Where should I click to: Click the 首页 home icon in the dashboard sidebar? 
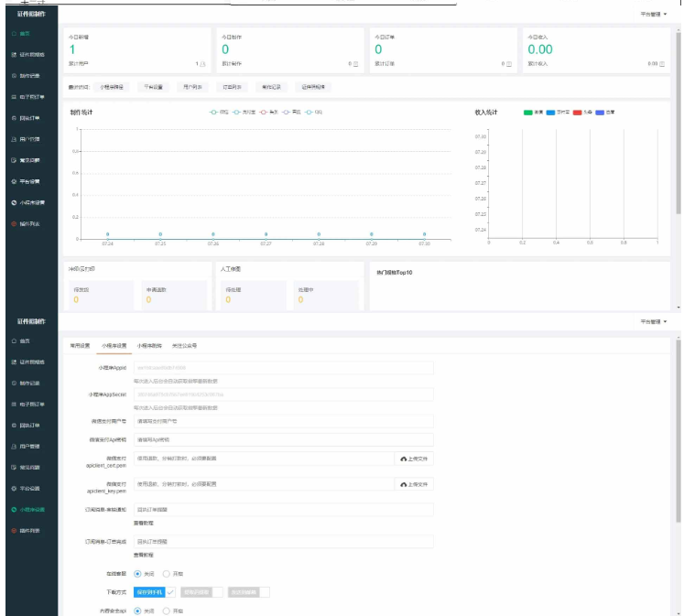tap(14, 33)
